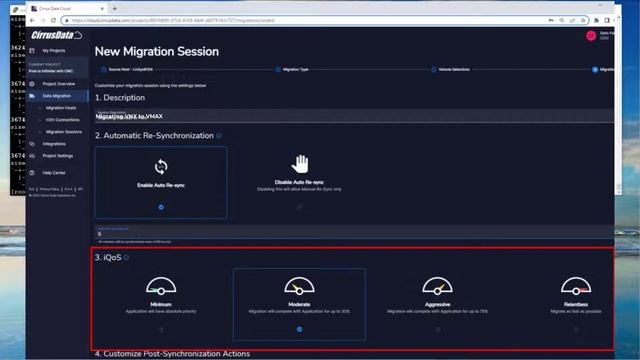Click the Project Settings sidebar icon
The width and height of the screenshot is (640, 360).
point(32,156)
